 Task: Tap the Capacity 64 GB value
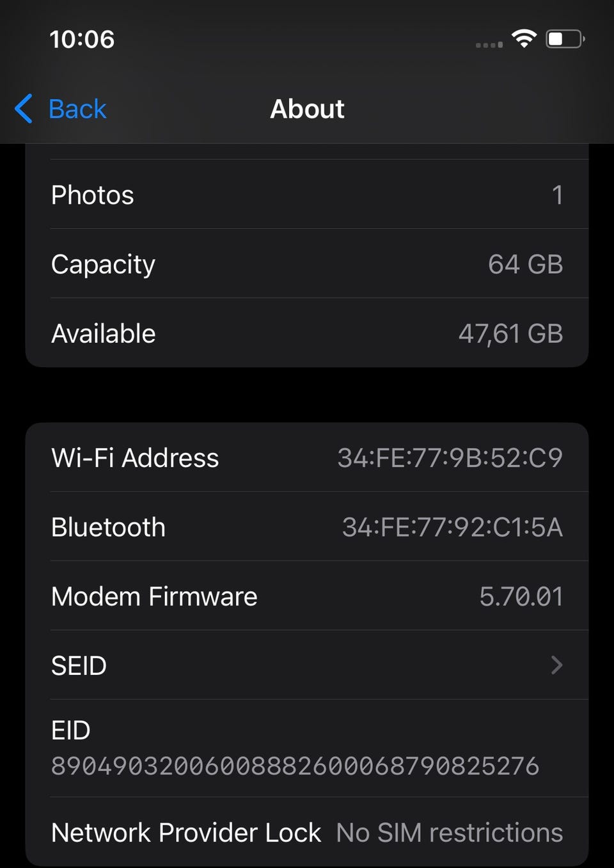tap(525, 264)
